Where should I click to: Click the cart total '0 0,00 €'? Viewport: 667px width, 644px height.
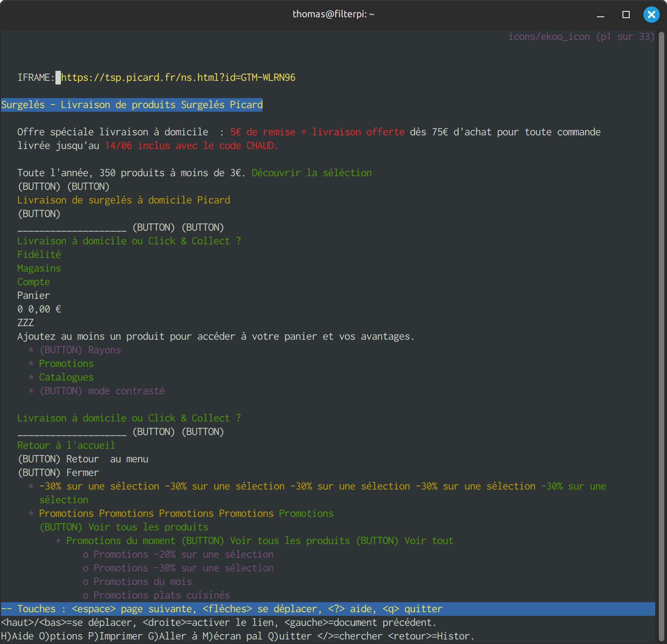(x=39, y=309)
